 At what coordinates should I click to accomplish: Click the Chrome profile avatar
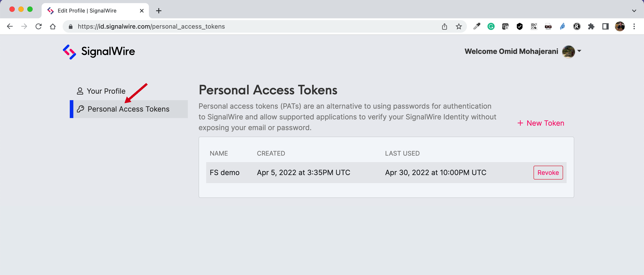coord(620,27)
